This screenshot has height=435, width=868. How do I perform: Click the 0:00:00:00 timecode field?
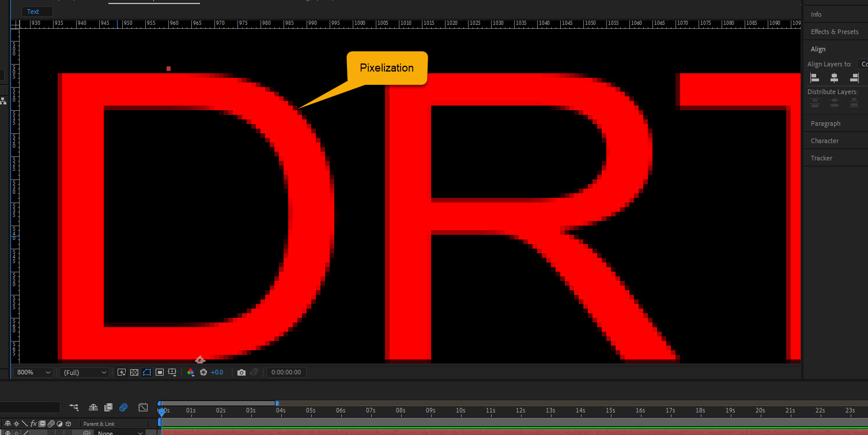tap(286, 372)
